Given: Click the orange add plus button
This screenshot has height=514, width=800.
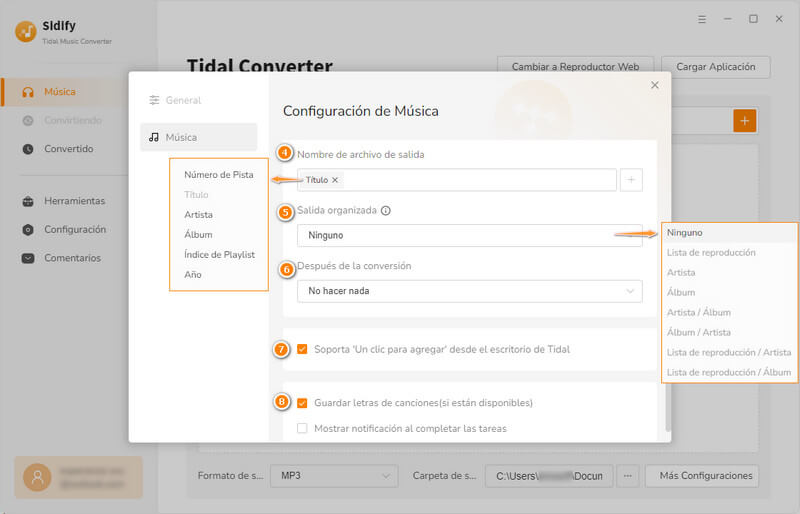Looking at the screenshot, I should pyautogui.click(x=744, y=121).
